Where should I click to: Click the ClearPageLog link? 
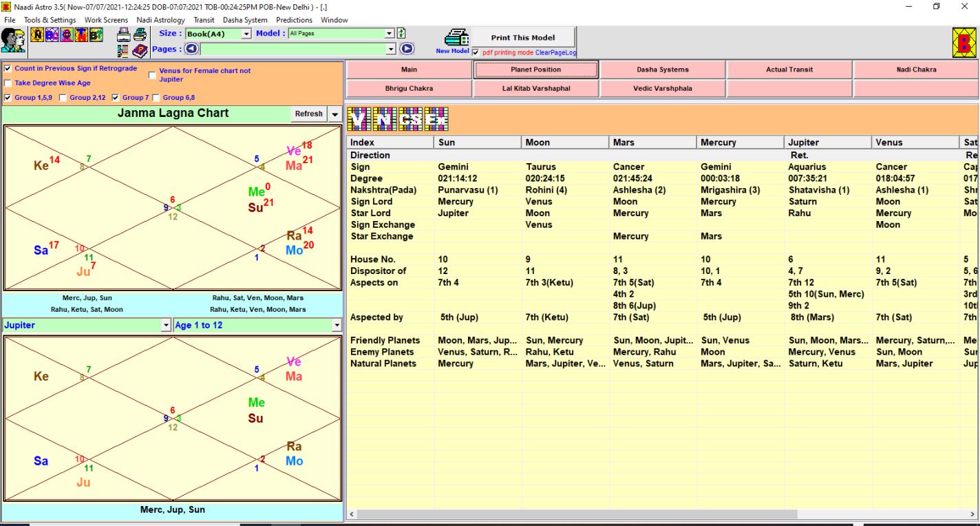(556, 53)
